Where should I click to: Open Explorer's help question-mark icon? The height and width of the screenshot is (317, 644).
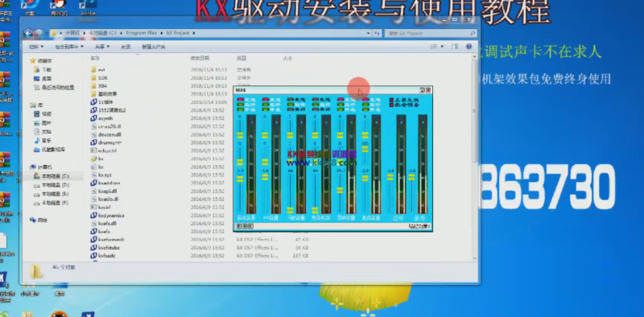469,47
